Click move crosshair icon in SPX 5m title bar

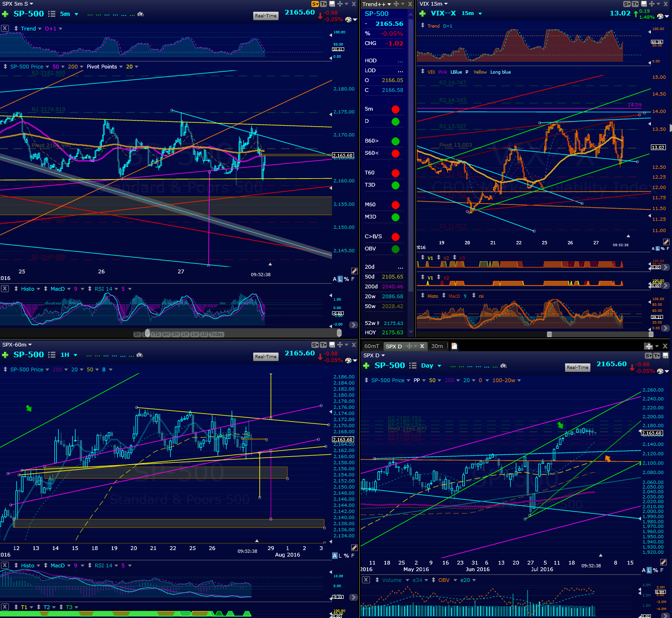coord(340,4)
